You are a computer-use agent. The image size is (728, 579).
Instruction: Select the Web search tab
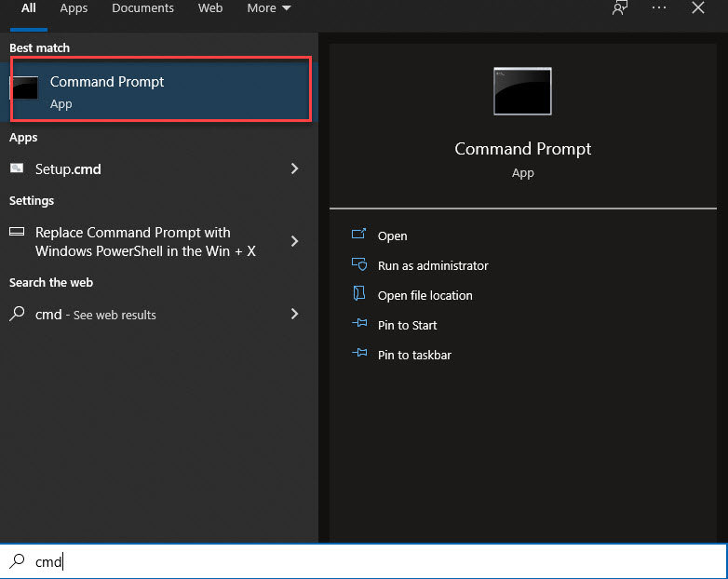[210, 8]
